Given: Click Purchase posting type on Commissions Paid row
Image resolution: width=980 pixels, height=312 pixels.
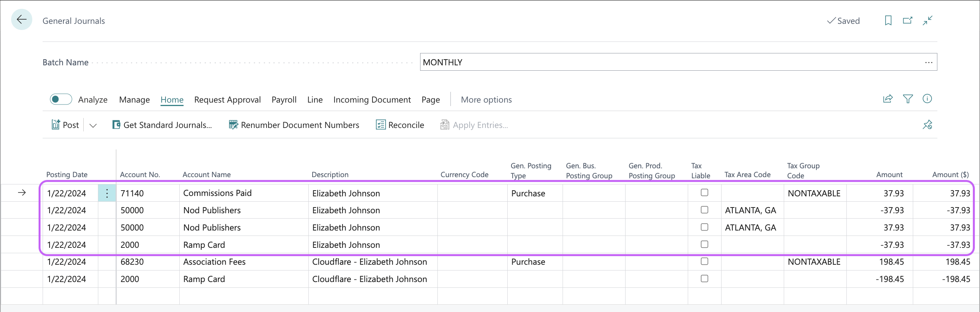Looking at the screenshot, I should coord(535,193).
